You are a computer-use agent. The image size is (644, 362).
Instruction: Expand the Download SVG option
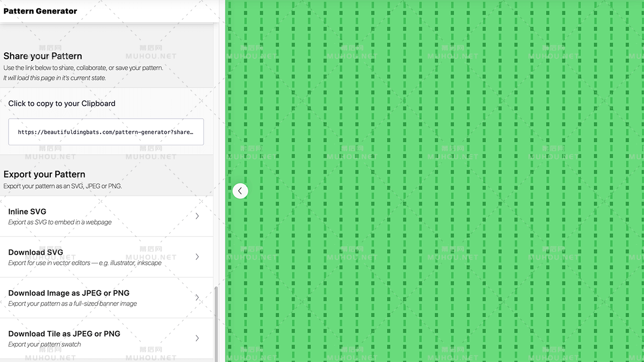coord(36,252)
